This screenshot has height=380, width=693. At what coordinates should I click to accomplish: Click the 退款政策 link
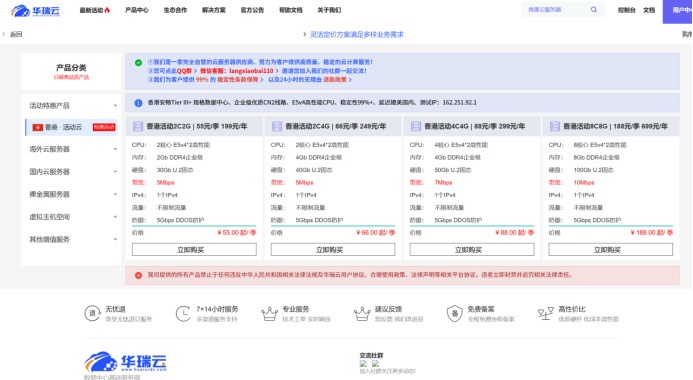pos(335,80)
